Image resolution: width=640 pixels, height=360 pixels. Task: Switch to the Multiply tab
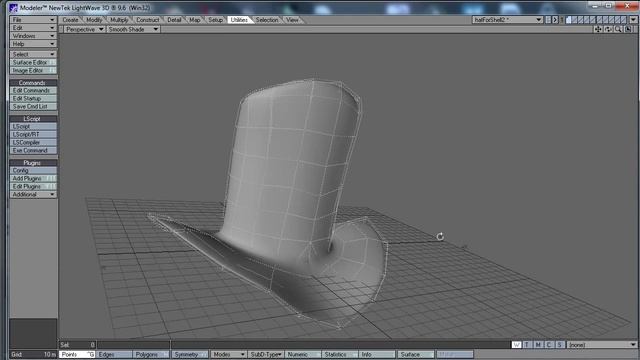[x=119, y=20]
